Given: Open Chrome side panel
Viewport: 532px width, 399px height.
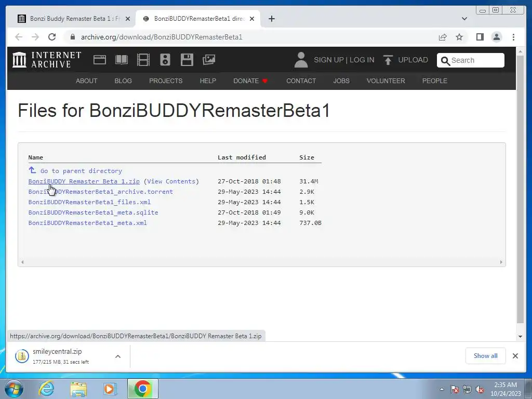Looking at the screenshot, I should (x=480, y=37).
